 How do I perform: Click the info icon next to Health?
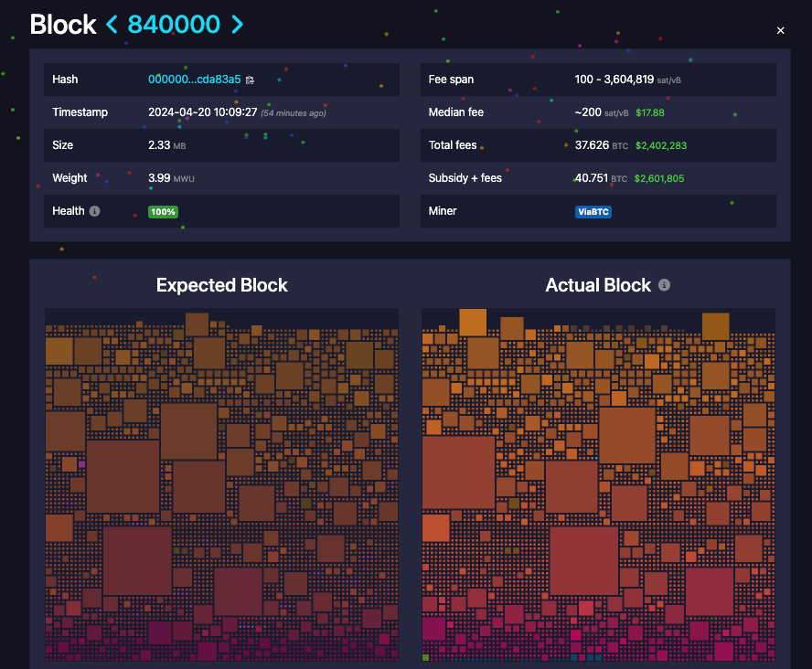(x=94, y=211)
